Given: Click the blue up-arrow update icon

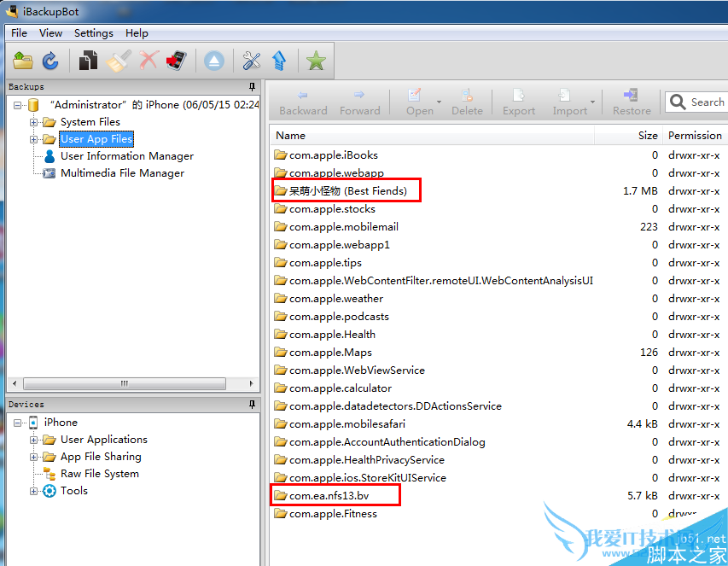Looking at the screenshot, I should coord(279,61).
